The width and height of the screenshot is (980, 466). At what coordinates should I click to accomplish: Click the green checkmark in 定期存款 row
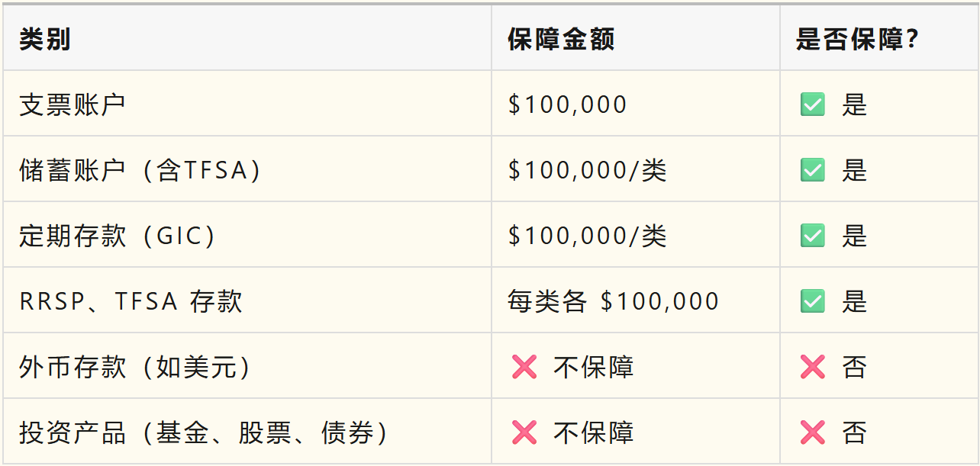coord(812,236)
